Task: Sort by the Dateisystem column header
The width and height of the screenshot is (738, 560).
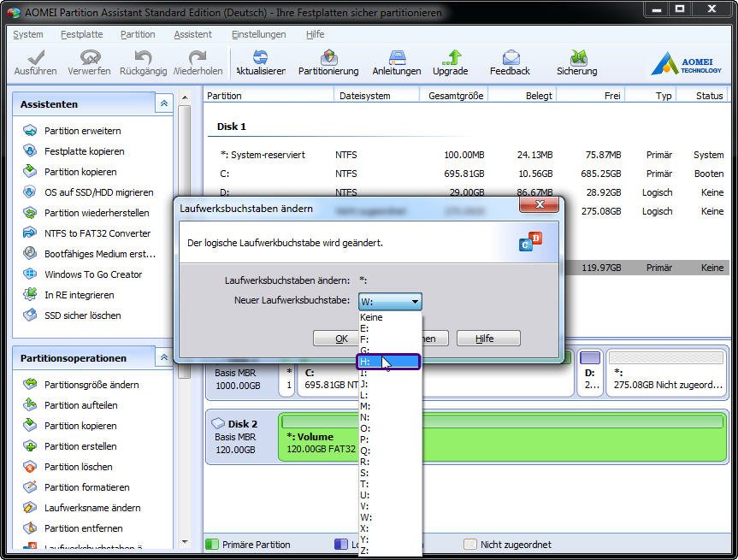Action: (x=376, y=96)
